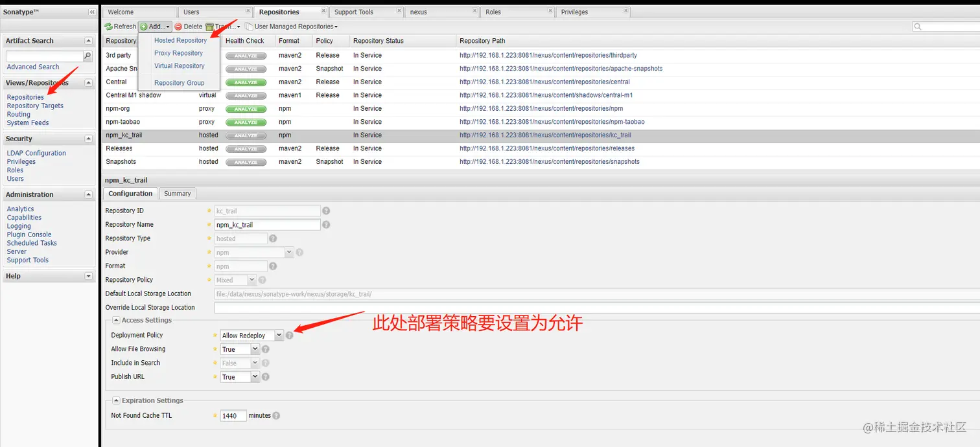This screenshot has width=980, height=447.
Task: Switch to the nexus tab
Action: [442, 12]
